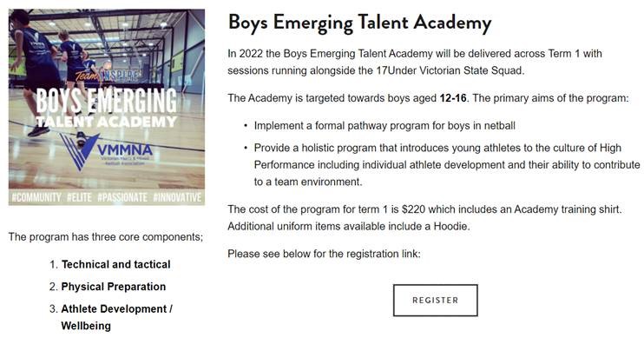Select the Physical Preparation list item
Screen dimensions: 644x338
[114, 287]
